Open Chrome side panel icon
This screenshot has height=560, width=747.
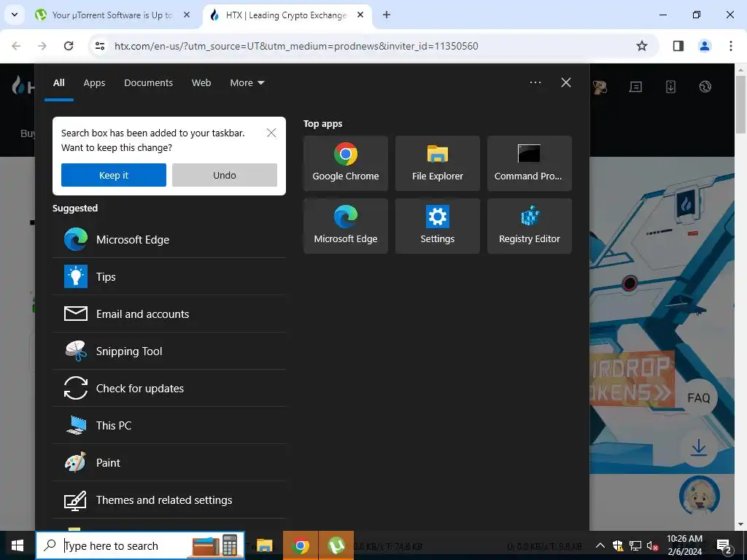pyautogui.click(x=678, y=46)
